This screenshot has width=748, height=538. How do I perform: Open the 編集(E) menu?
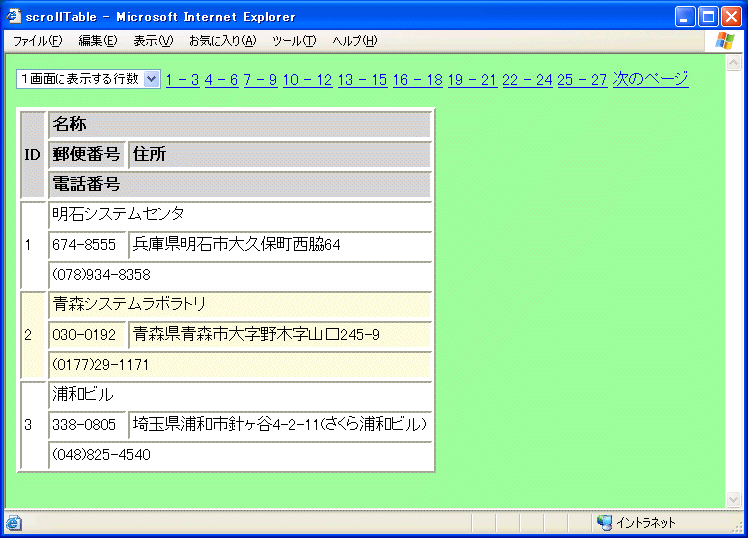97,41
